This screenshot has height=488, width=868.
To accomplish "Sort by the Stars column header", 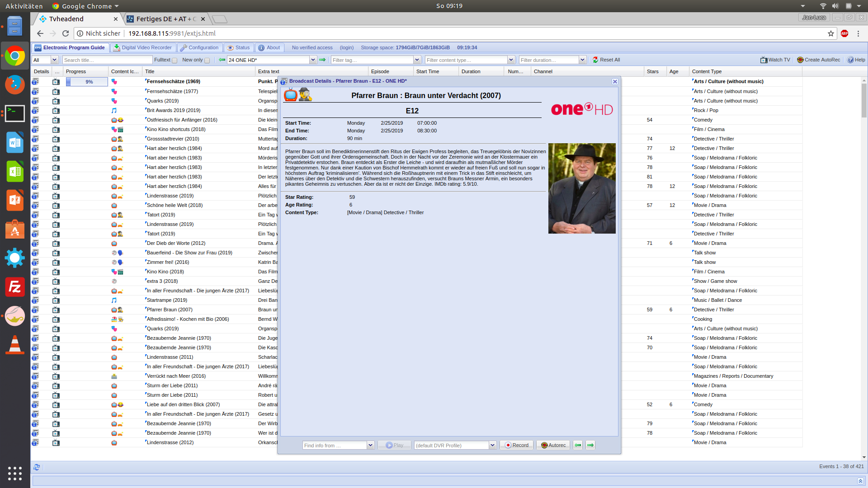I will point(655,71).
